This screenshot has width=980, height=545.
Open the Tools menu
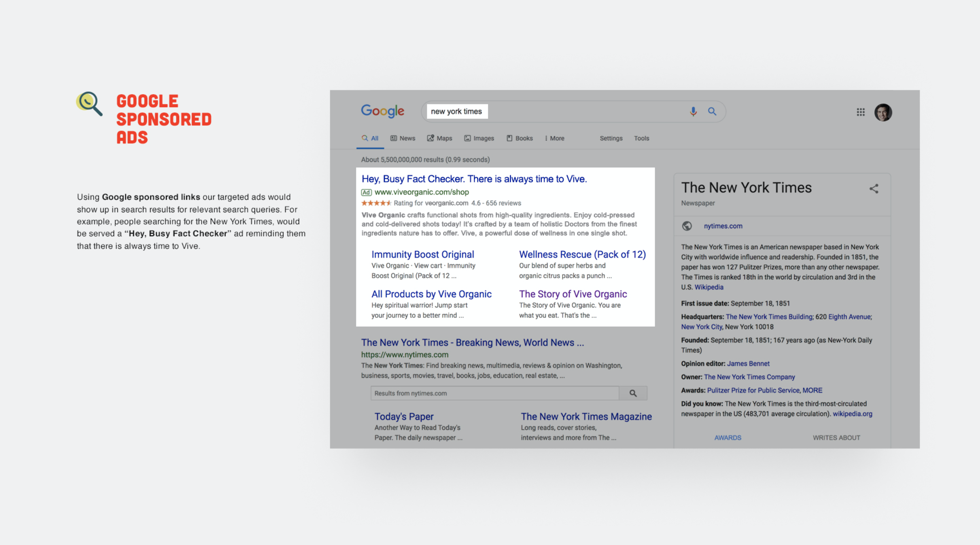click(641, 138)
